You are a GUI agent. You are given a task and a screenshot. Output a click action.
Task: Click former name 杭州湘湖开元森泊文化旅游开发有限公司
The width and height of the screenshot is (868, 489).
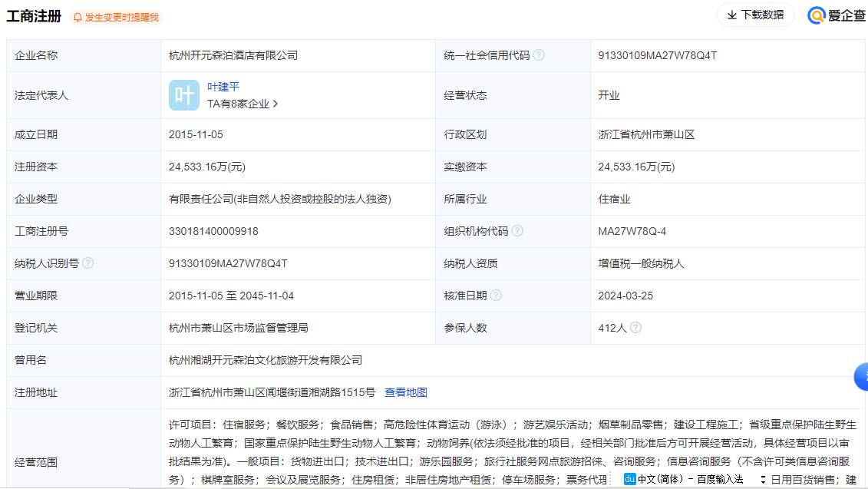266,360
